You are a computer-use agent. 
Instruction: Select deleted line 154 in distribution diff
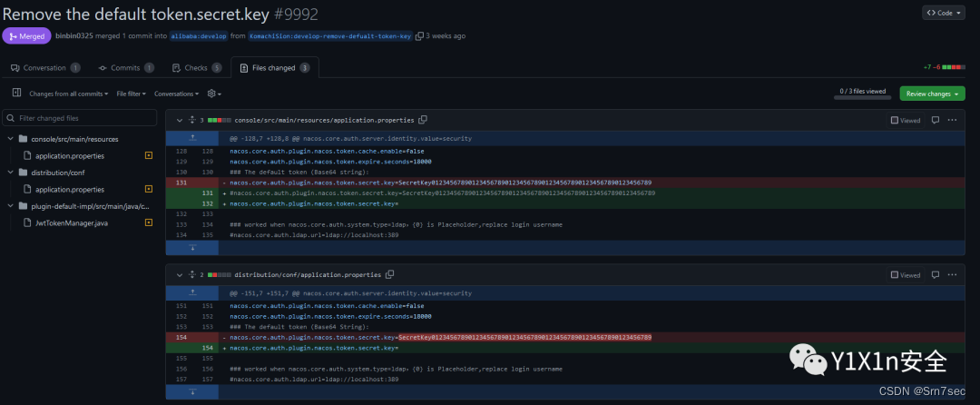click(565, 337)
